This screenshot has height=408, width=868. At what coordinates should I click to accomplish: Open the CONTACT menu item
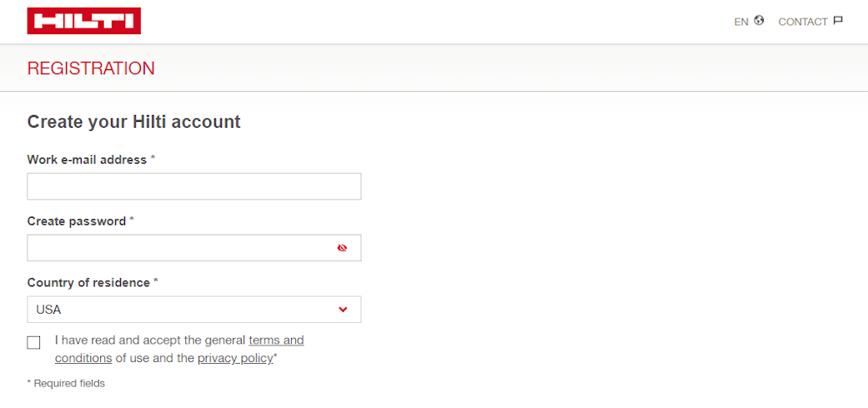(x=802, y=22)
